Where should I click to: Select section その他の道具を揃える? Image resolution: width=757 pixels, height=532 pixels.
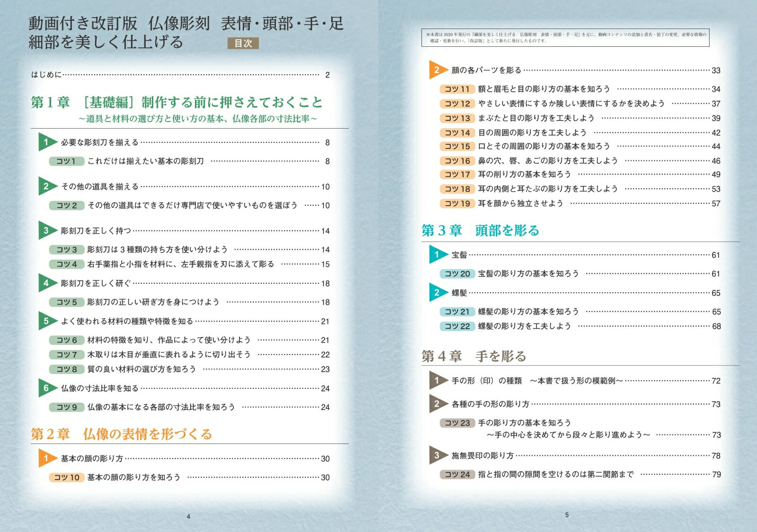(184, 187)
